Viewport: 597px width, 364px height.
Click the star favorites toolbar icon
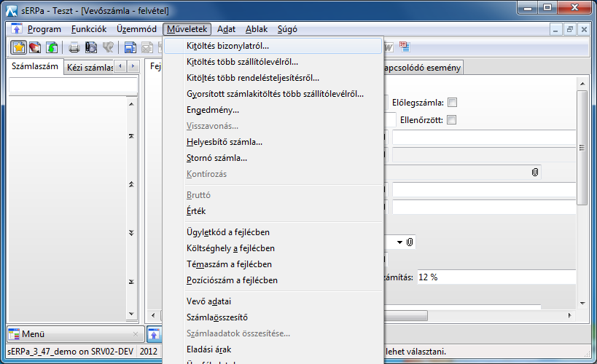(18, 47)
